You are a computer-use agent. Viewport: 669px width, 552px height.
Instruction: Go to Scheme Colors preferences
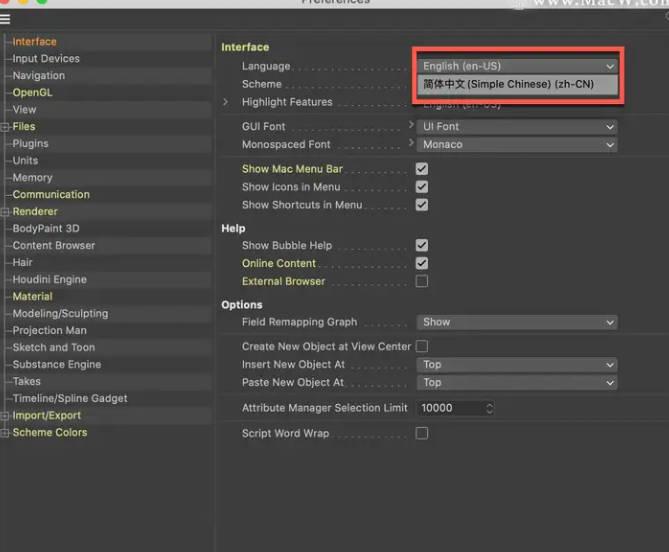50,433
